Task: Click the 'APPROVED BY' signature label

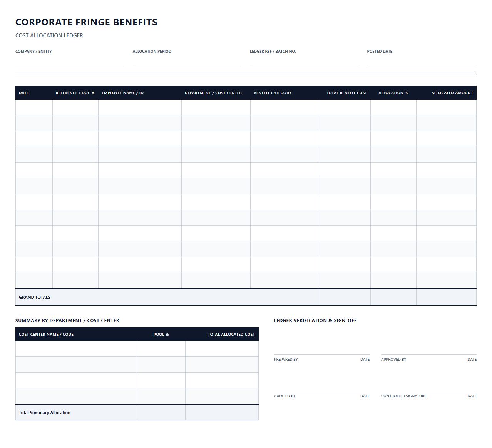Action: pyautogui.click(x=393, y=360)
